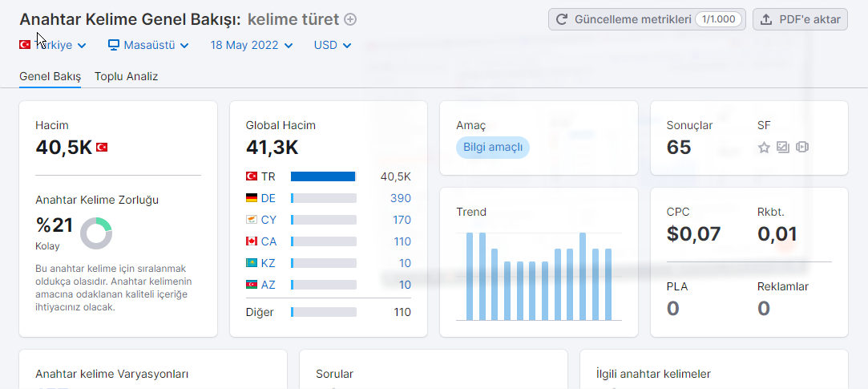Click the Azerbaijan flag in AZ row

(x=252, y=285)
